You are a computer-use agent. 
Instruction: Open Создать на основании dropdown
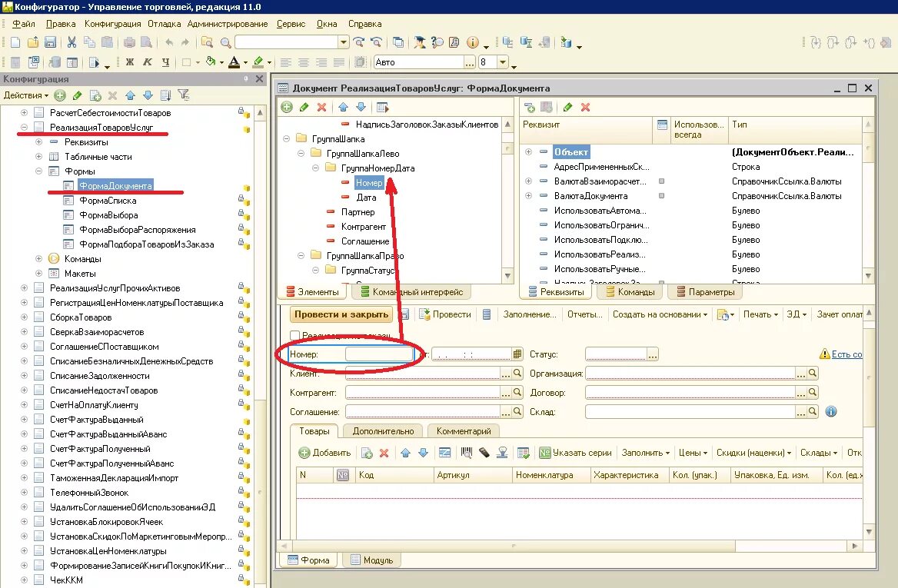point(660,314)
